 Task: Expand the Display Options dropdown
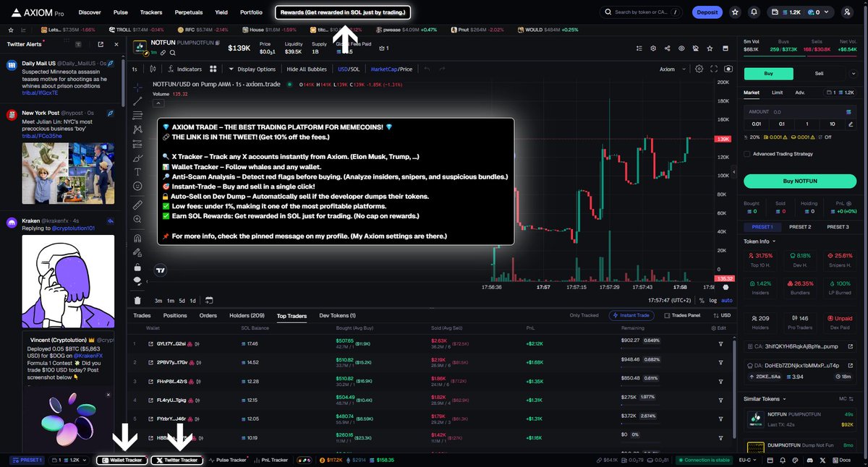click(252, 69)
